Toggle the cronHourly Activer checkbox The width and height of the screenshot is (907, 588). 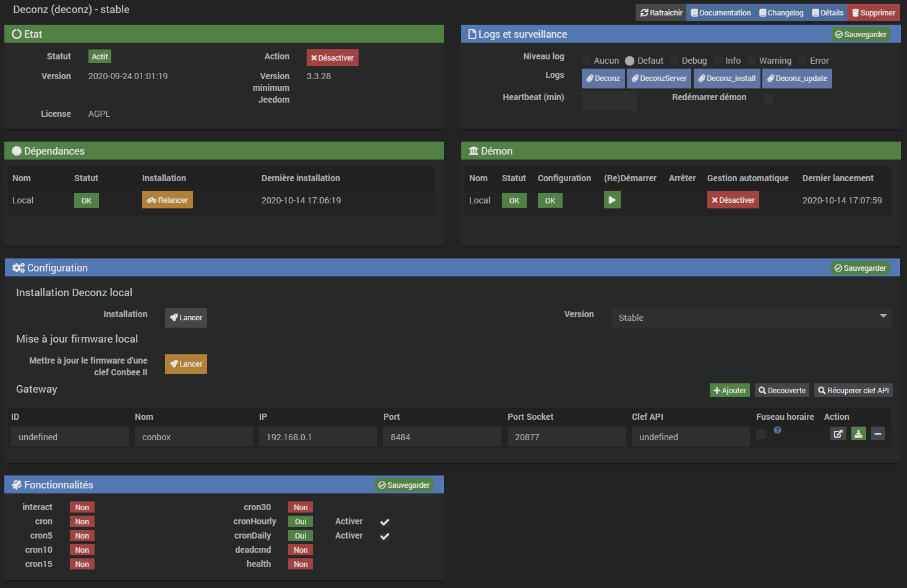click(385, 522)
